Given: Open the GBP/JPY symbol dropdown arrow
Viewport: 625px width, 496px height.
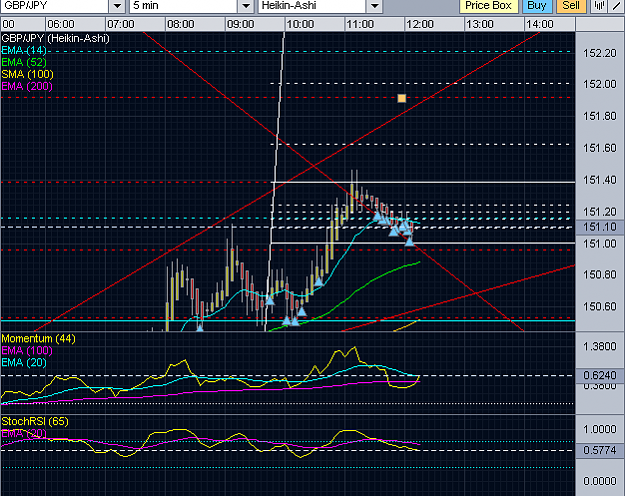Looking at the screenshot, I should pyautogui.click(x=117, y=6).
